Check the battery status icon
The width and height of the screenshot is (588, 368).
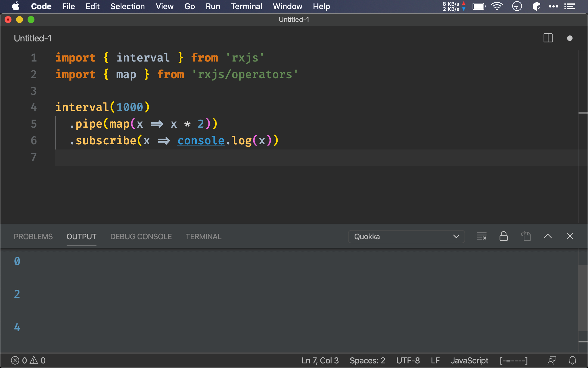[479, 6]
